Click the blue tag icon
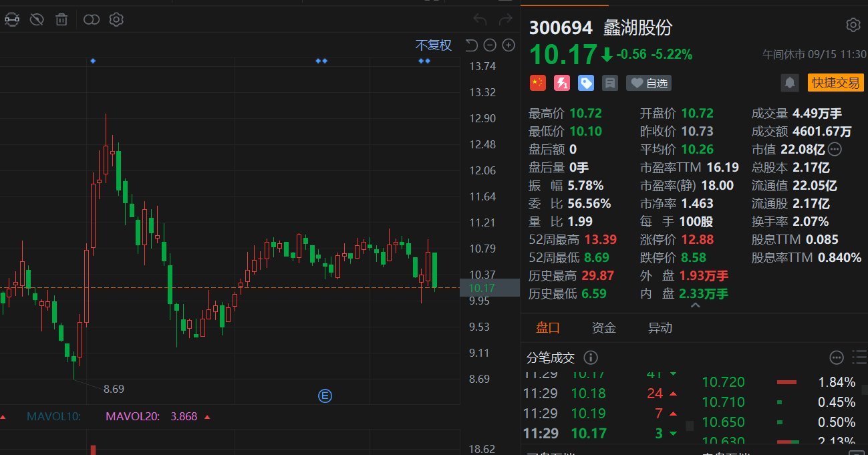868x455 pixels. [x=586, y=83]
